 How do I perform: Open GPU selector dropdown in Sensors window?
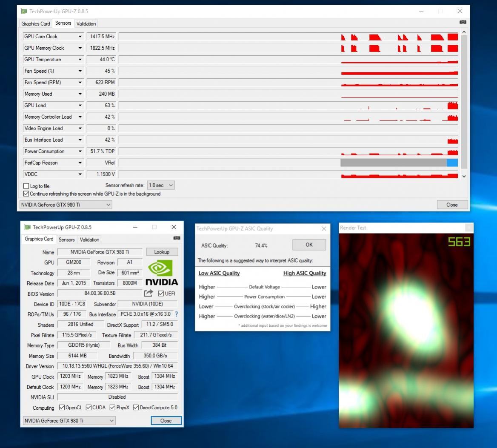point(66,205)
